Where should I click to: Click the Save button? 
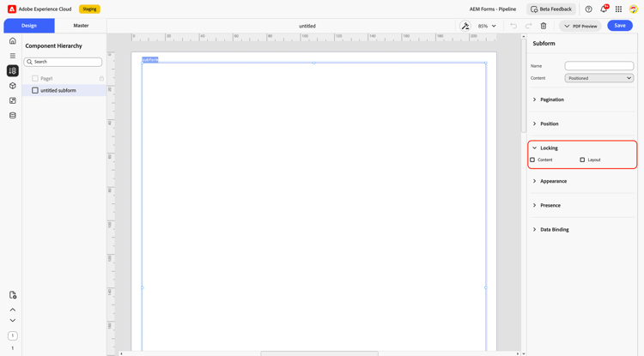click(x=620, y=26)
